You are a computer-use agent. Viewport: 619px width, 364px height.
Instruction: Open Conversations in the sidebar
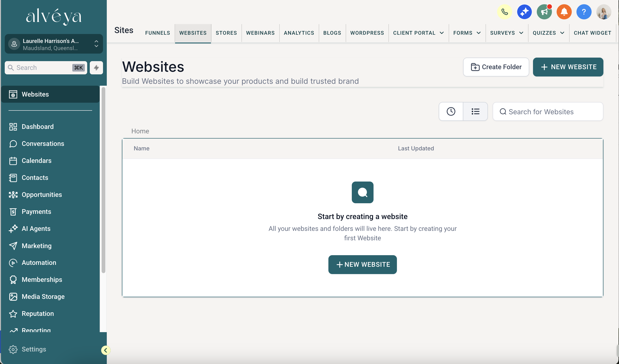[x=50, y=144]
